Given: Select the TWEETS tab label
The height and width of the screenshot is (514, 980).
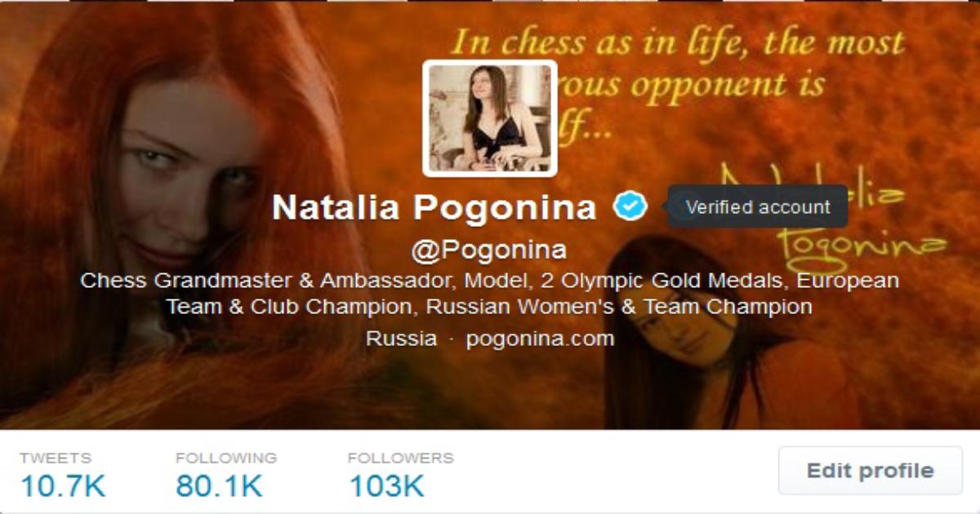Looking at the screenshot, I should click(x=56, y=458).
